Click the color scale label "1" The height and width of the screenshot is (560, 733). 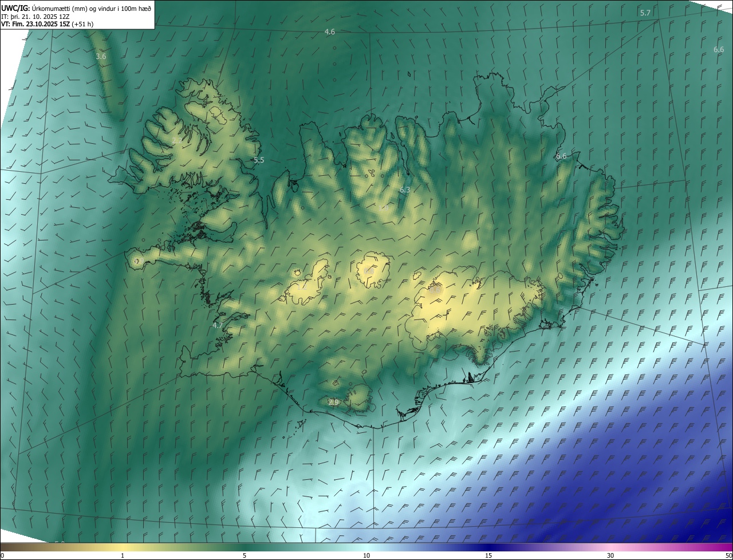coord(123,555)
